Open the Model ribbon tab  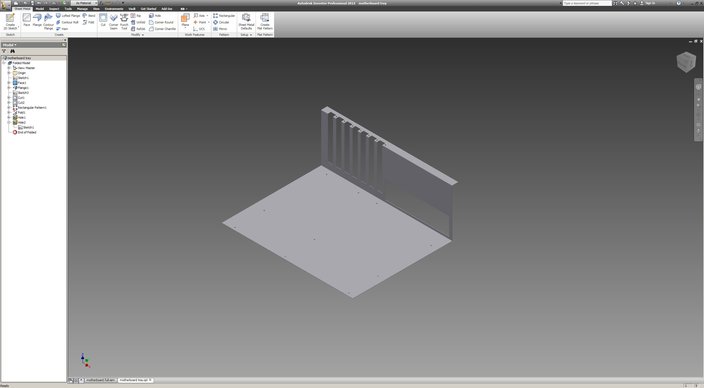tap(40, 9)
